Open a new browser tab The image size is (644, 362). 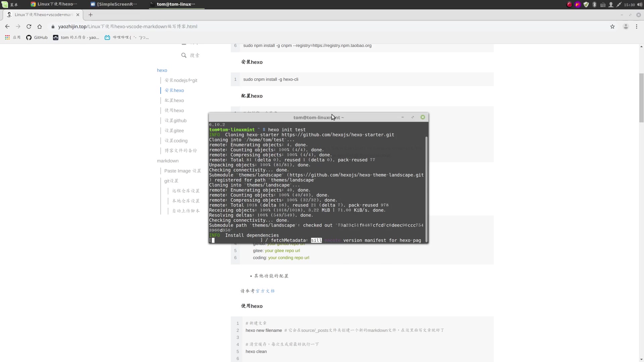click(91, 15)
